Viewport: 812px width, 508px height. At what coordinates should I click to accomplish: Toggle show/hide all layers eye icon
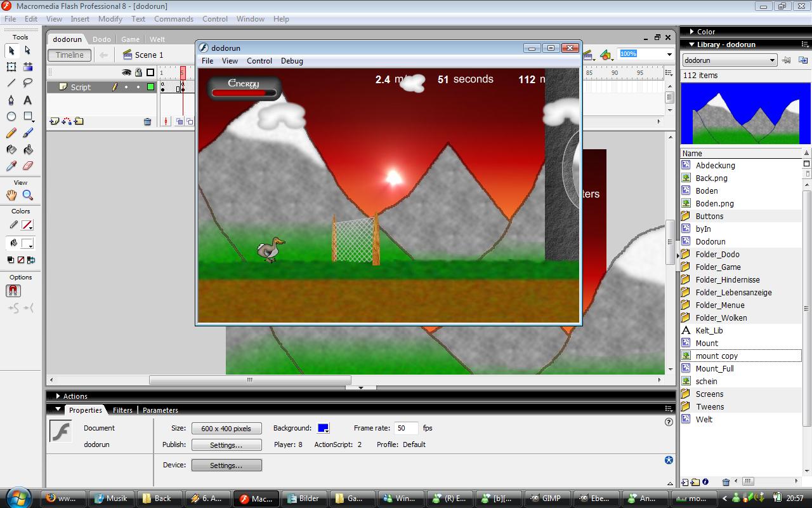coord(126,72)
